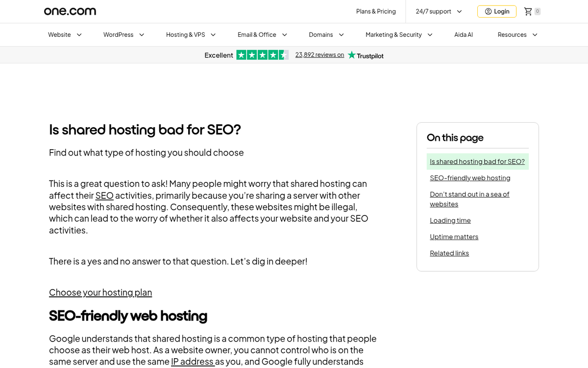Click the green Trustpilot star rating
Screen dimensions: 588x368
pyautogui.click(x=263, y=54)
